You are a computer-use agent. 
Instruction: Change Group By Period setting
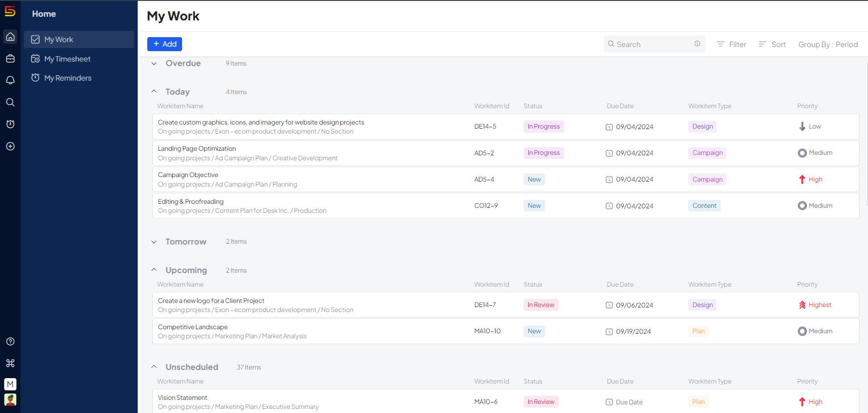click(828, 44)
